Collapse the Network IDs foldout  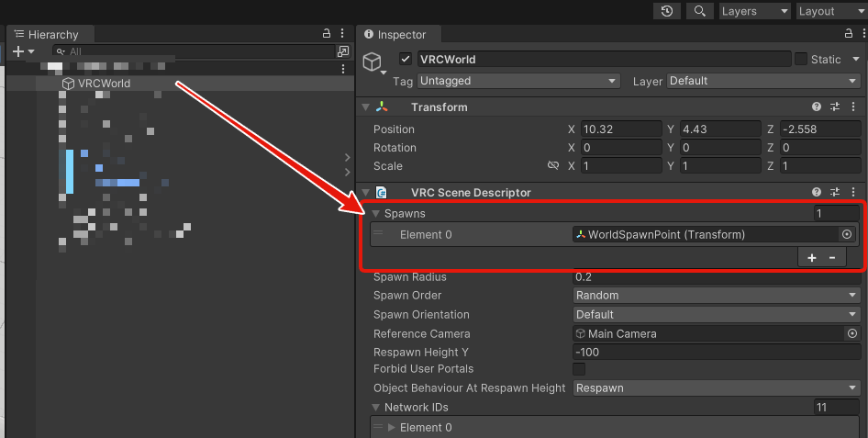[x=376, y=407]
